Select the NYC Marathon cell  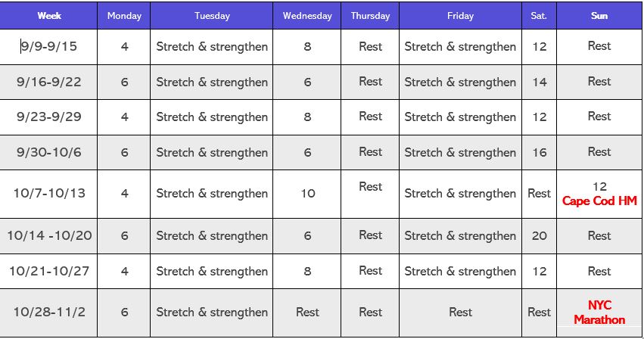(599, 312)
